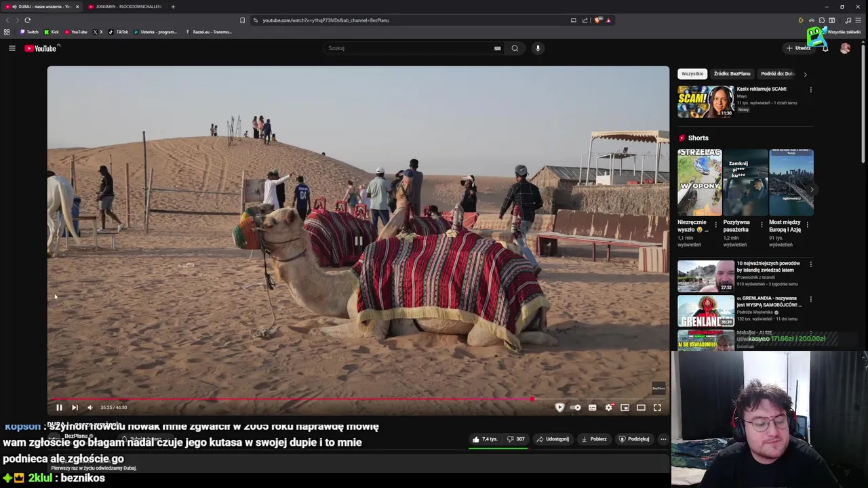Open the Usterka - program bookmark

click(155, 32)
